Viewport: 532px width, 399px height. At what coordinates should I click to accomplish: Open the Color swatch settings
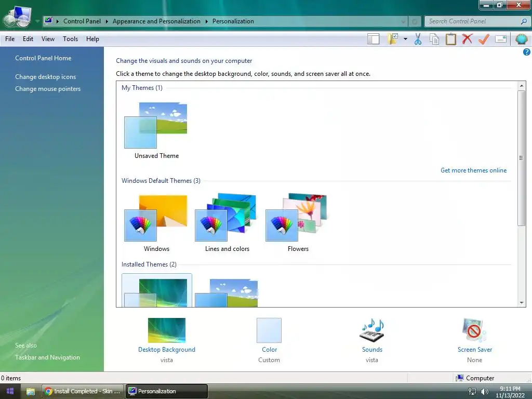pos(269,330)
